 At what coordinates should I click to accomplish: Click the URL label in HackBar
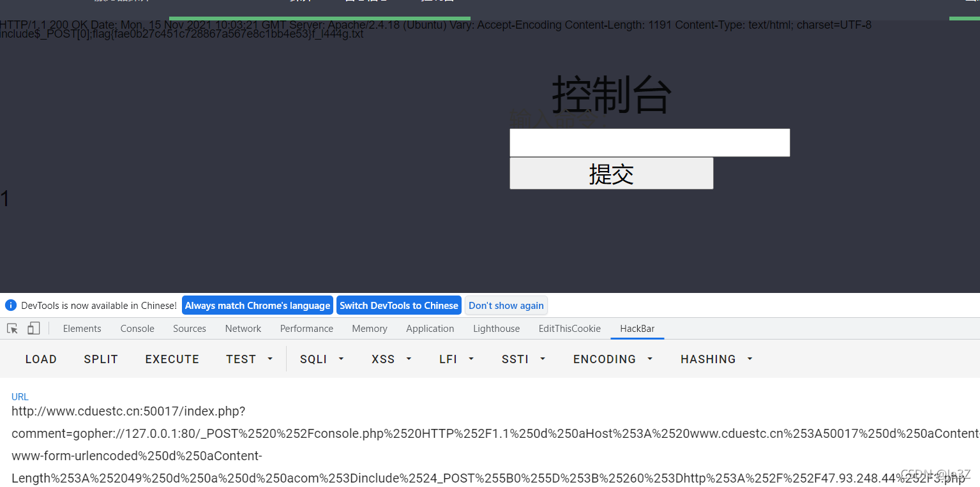tap(20, 397)
